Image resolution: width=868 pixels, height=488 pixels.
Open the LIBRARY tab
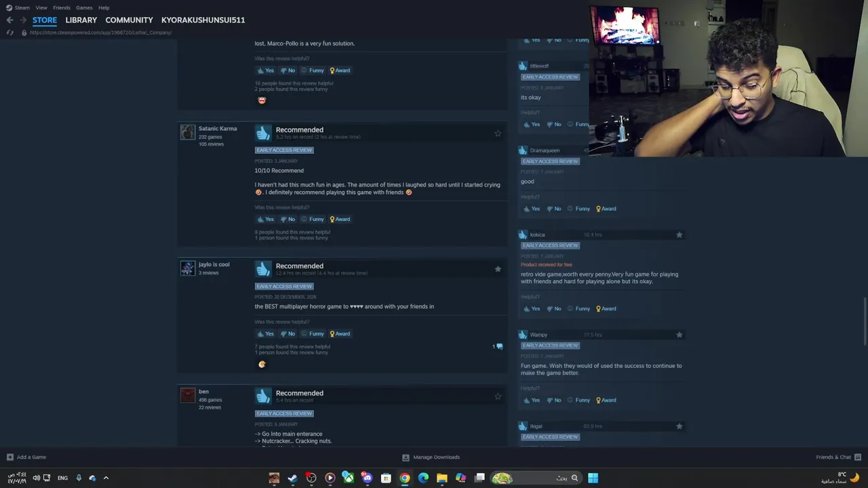[x=81, y=20]
